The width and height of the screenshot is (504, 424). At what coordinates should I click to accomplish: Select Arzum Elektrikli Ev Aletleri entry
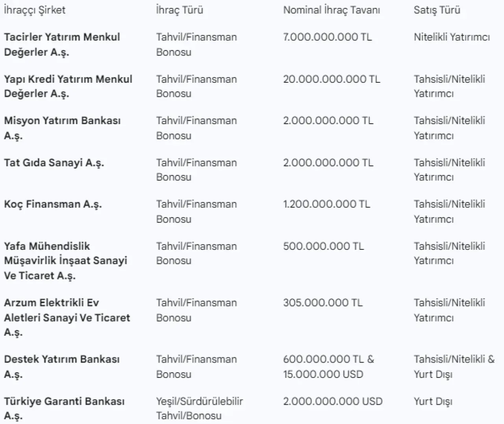pyautogui.click(x=67, y=317)
